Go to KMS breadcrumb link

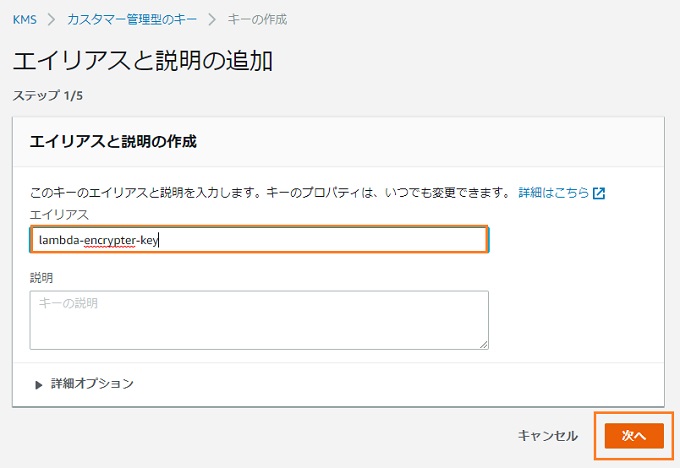point(25,20)
